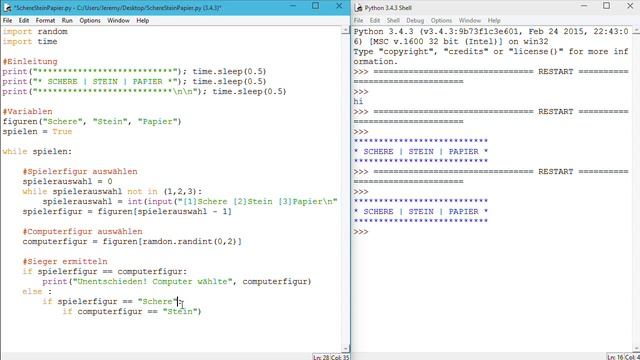Screen dimensions: 640x360
Task: Open Shell menu in Python Shell
Action: click(393, 20)
